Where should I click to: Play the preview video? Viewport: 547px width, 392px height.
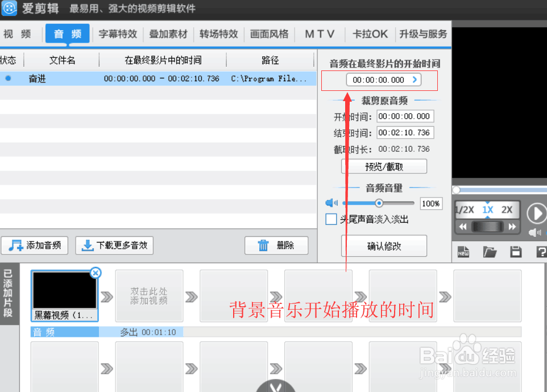click(537, 213)
